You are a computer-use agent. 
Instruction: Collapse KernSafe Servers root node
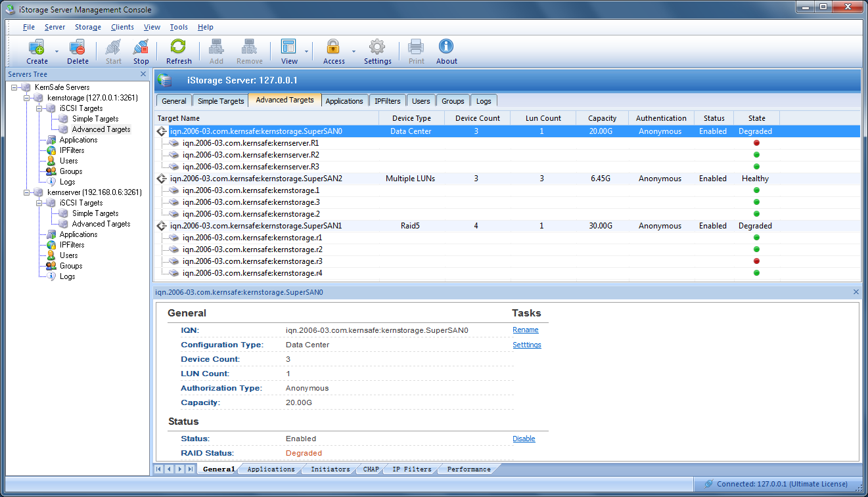(x=14, y=87)
